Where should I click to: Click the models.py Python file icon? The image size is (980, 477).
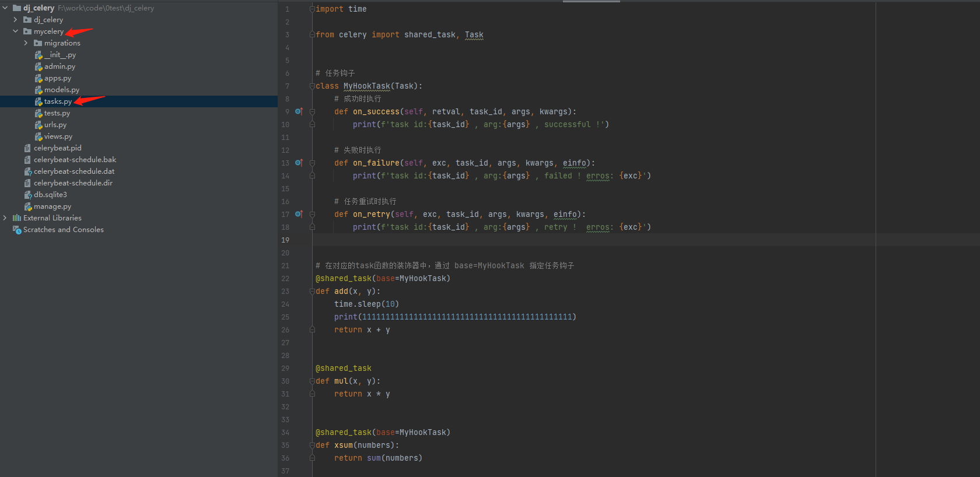[x=38, y=90]
